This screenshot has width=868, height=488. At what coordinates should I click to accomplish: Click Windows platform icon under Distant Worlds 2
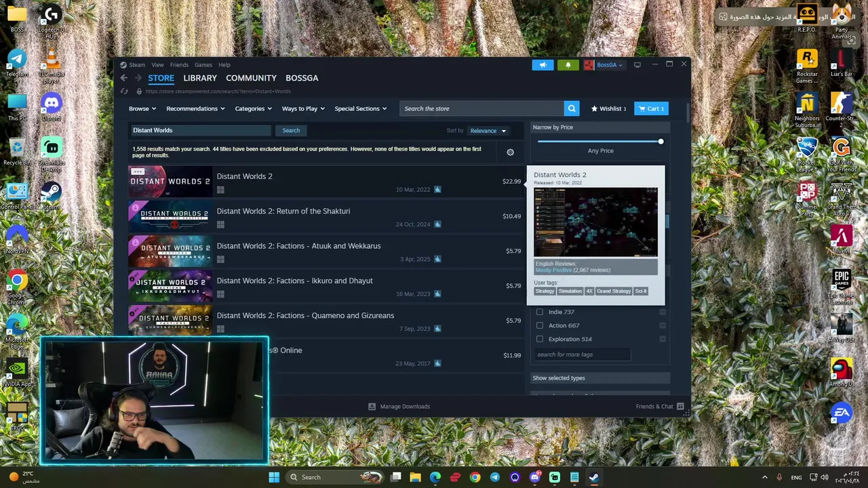tap(220, 190)
